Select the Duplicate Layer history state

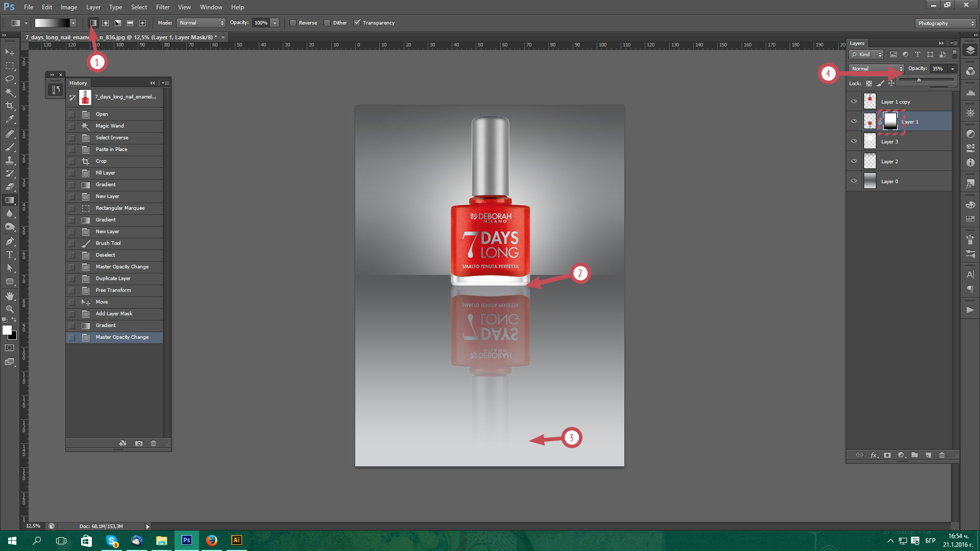(x=115, y=279)
